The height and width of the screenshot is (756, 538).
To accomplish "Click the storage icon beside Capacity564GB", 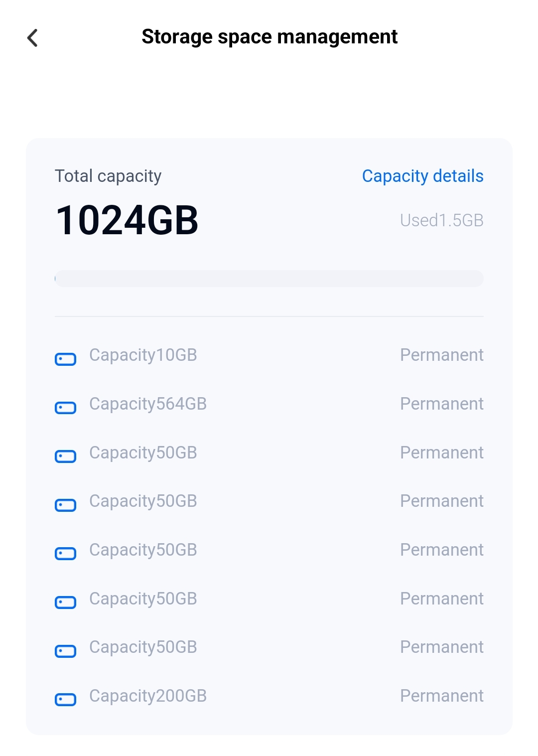I will pos(65,408).
